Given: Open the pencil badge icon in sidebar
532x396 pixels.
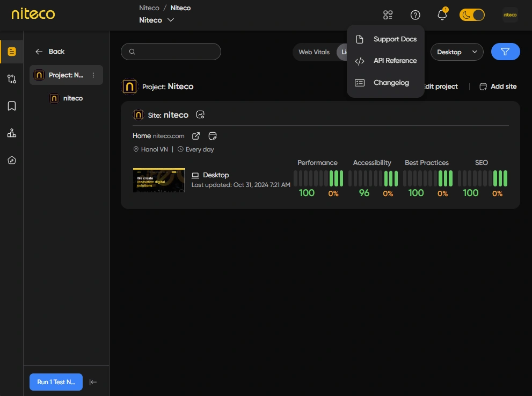Looking at the screenshot, I should pyautogui.click(x=12, y=160).
